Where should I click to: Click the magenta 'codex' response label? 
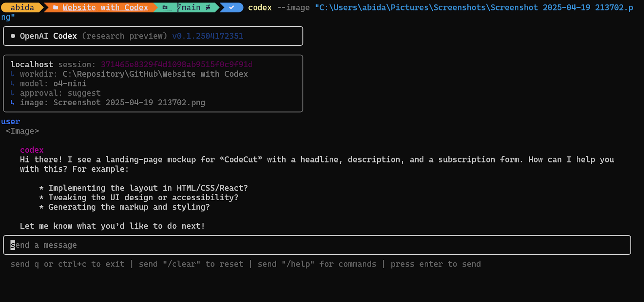click(x=32, y=150)
